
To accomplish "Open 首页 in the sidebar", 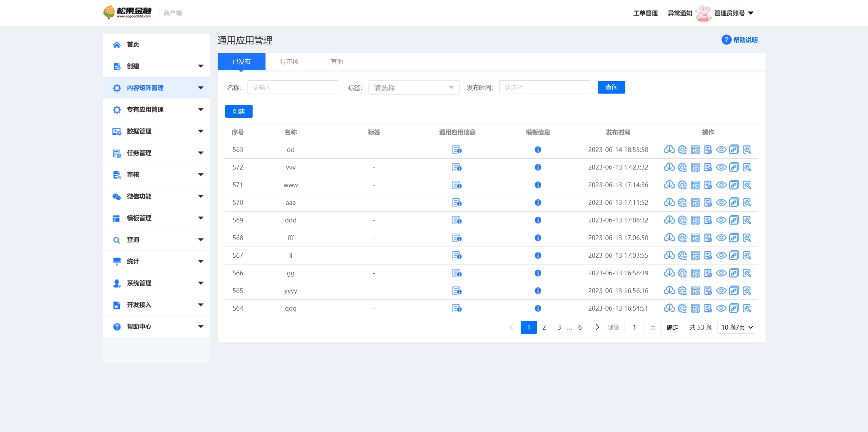I will [156, 44].
